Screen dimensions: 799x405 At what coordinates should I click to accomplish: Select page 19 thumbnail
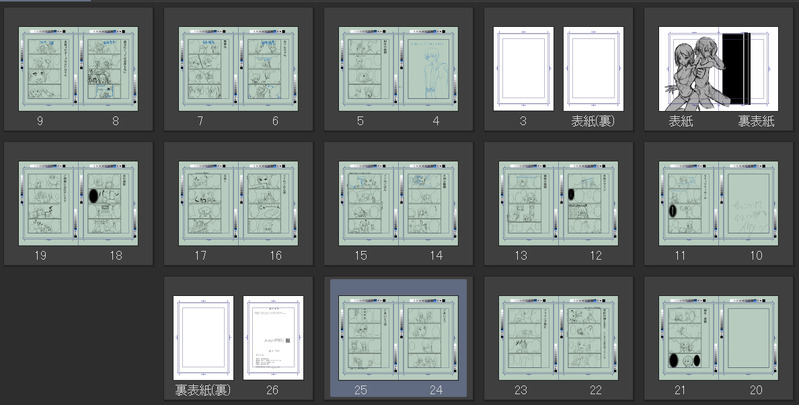click(x=48, y=203)
